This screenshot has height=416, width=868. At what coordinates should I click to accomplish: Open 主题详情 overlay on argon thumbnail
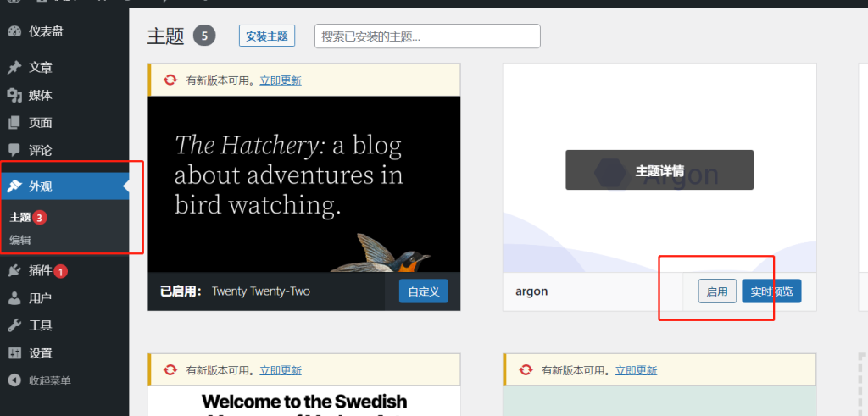pyautogui.click(x=659, y=170)
